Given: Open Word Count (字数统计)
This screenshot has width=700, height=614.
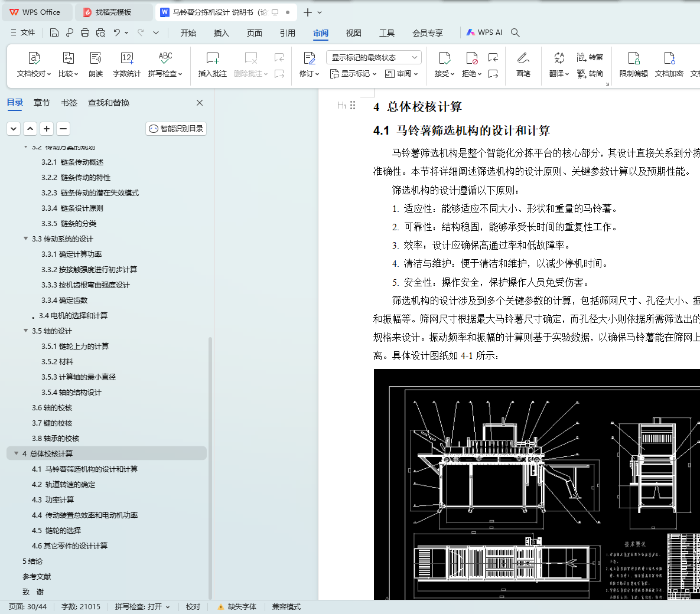Looking at the screenshot, I should pos(127,65).
